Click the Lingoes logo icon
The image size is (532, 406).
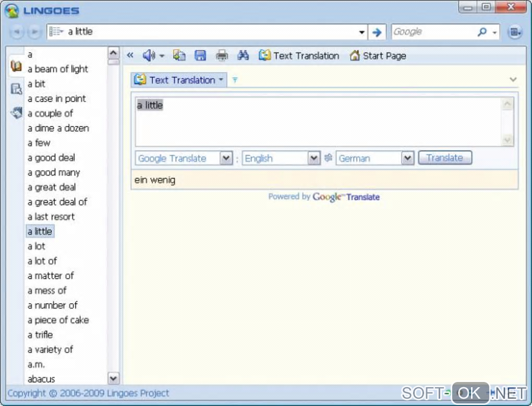12,10
